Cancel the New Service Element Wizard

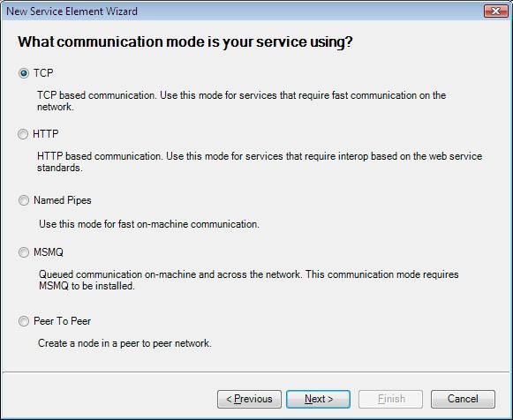[463, 399]
